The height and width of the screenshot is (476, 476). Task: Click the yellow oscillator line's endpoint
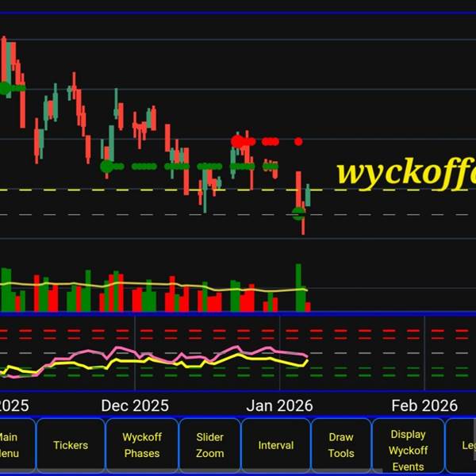pyautogui.click(x=307, y=361)
